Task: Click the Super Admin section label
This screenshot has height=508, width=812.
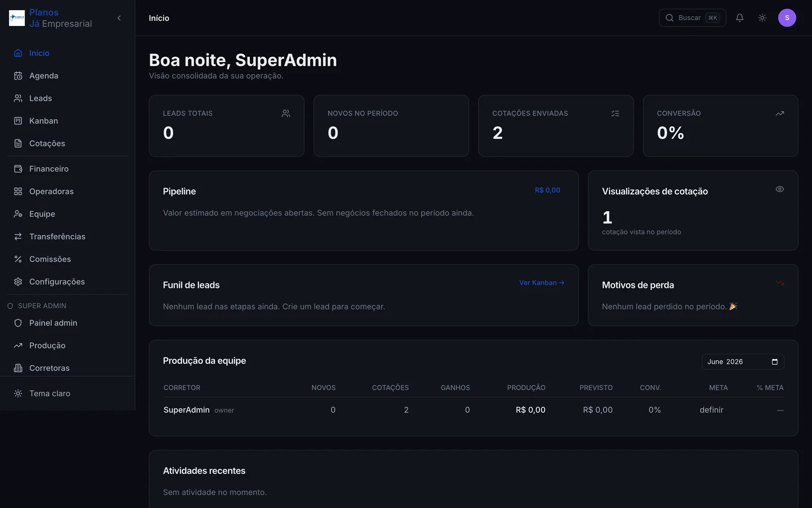Action: (x=42, y=306)
